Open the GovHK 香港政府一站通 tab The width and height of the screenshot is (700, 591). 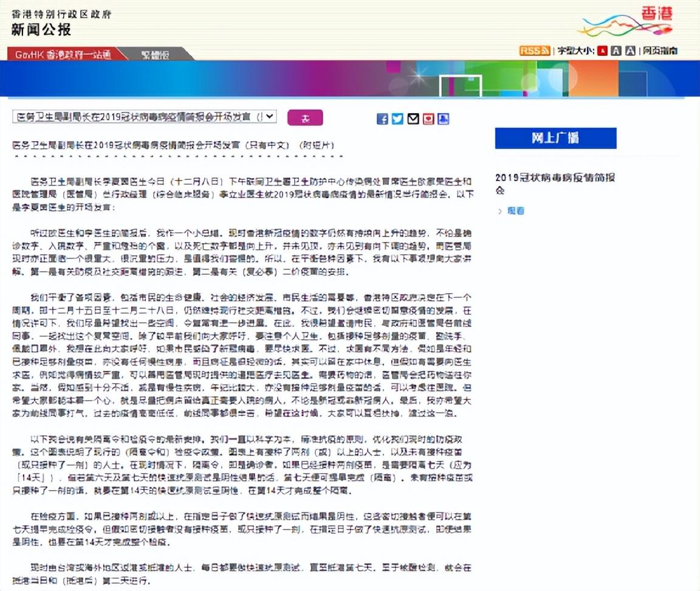[63, 54]
